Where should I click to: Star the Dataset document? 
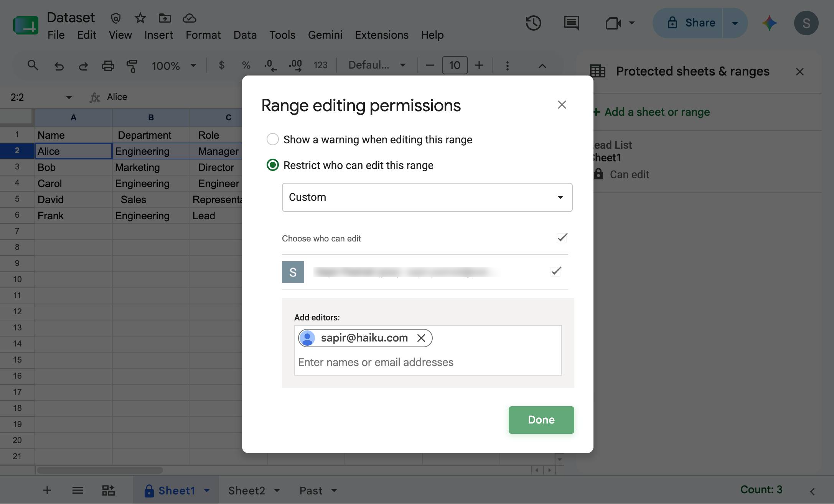point(140,18)
